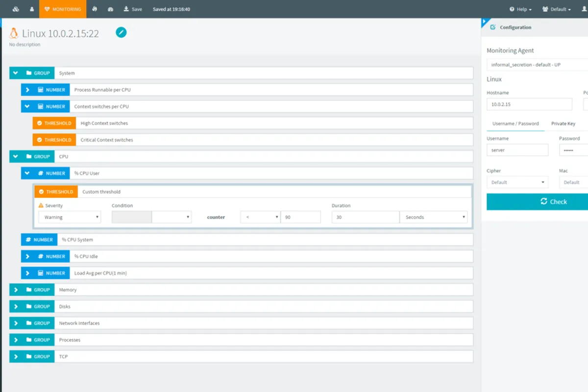The image size is (588, 392).
Task: Click the Hostname input field
Action: coord(529,104)
